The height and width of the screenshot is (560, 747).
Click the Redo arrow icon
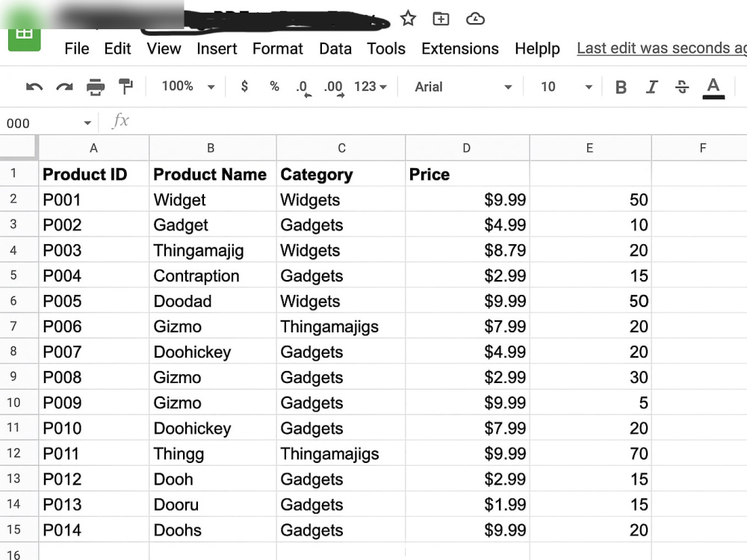[64, 87]
